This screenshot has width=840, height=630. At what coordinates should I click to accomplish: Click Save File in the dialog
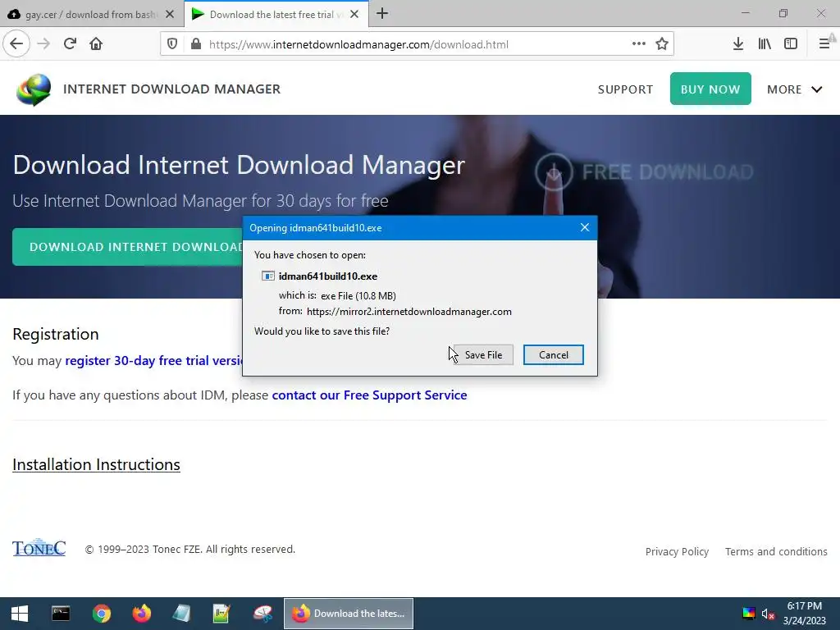tap(483, 354)
